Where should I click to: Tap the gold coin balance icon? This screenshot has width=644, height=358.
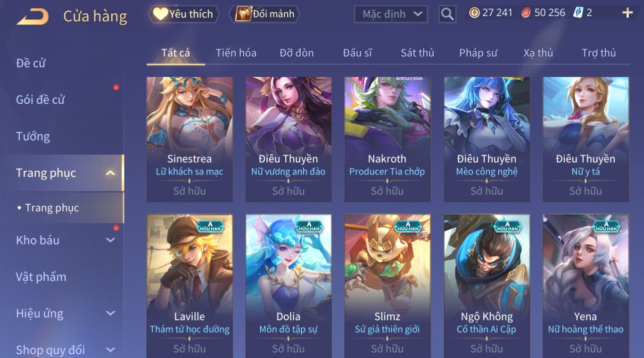click(x=474, y=13)
